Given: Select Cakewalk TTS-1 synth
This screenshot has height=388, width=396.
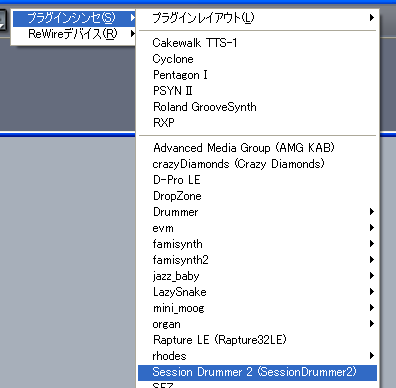Looking at the screenshot, I should click(x=257, y=43).
